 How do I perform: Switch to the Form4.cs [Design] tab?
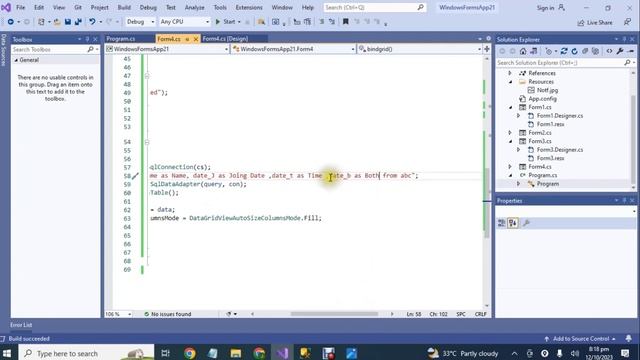(225, 39)
